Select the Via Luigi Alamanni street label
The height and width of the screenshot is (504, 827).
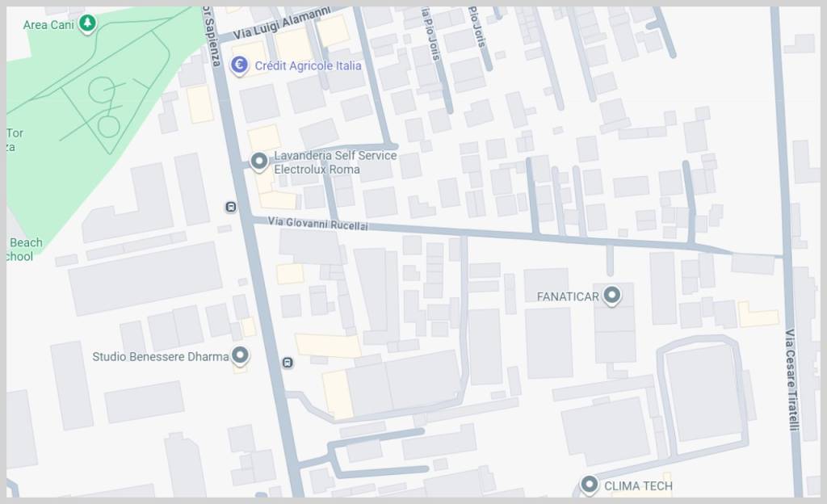click(x=283, y=23)
